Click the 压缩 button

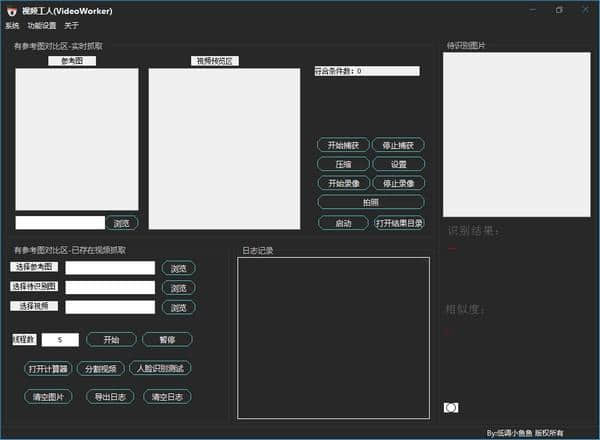tap(343, 164)
